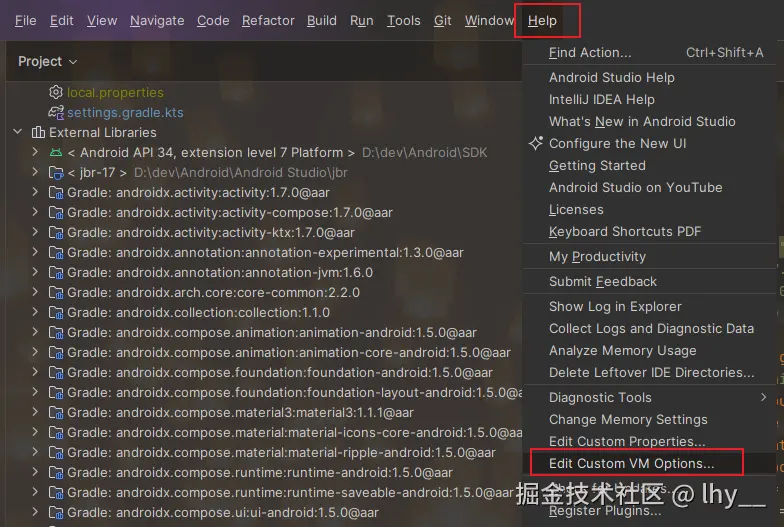The image size is (784, 527).
Task: Click library icon of material3:1.1.1@aar
Action: tap(56, 412)
